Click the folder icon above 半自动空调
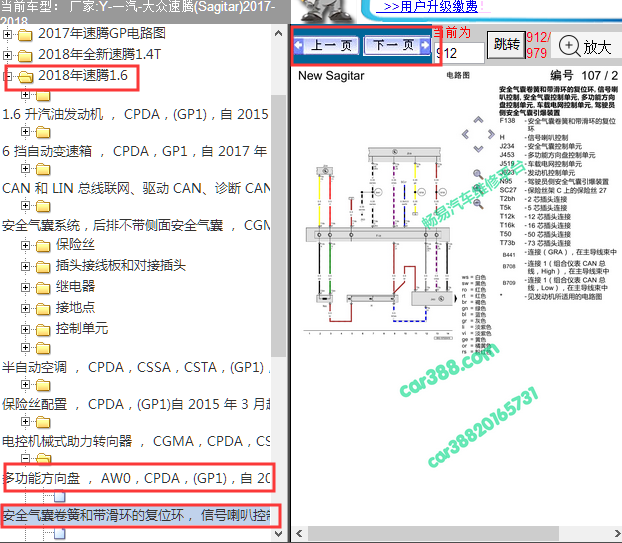This screenshot has width=622, height=543. coord(43,348)
